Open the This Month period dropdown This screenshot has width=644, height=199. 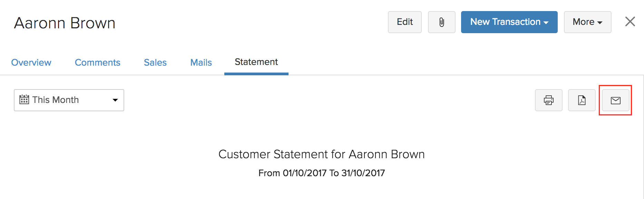69,100
